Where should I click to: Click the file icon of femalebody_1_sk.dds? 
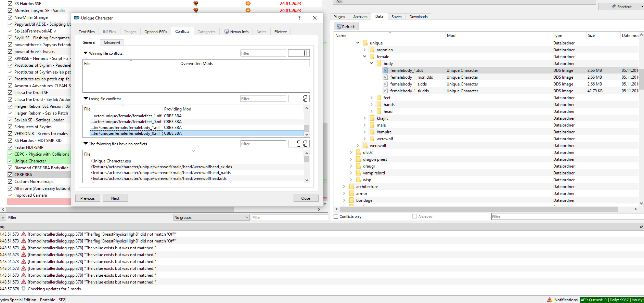pos(386,91)
